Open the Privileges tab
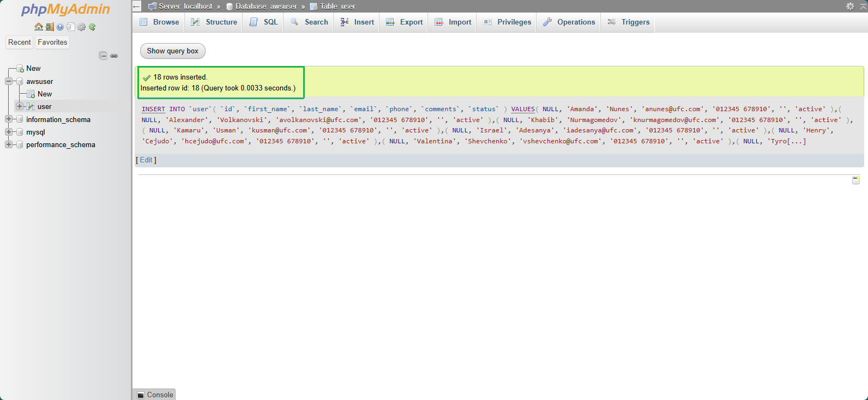 507,22
